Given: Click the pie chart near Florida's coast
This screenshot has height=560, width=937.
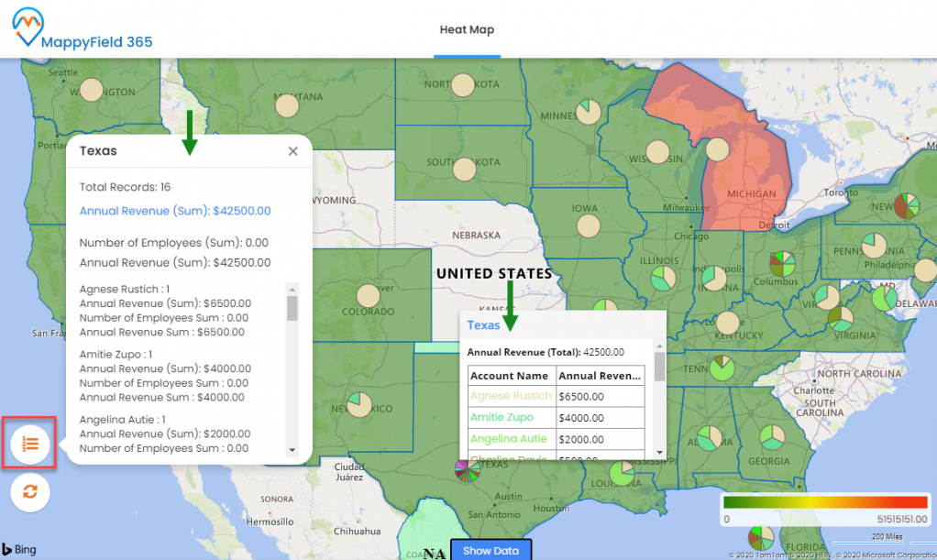Looking at the screenshot, I should 760,538.
